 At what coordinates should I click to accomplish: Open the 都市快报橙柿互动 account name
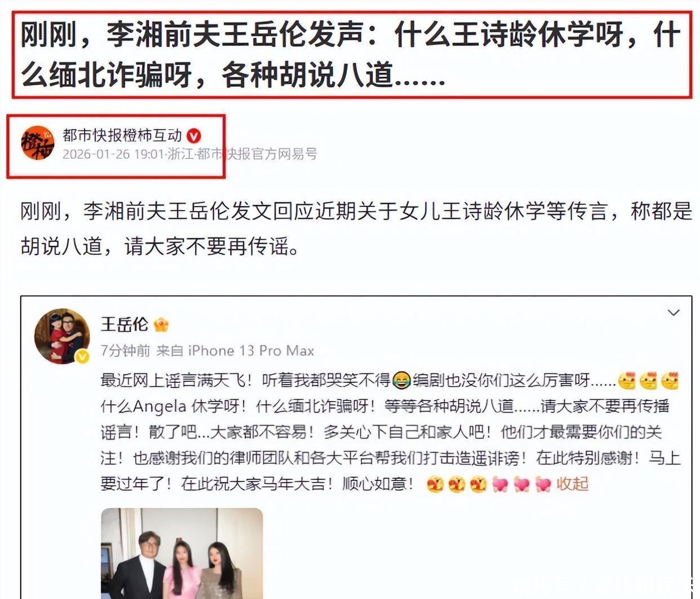[122, 135]
